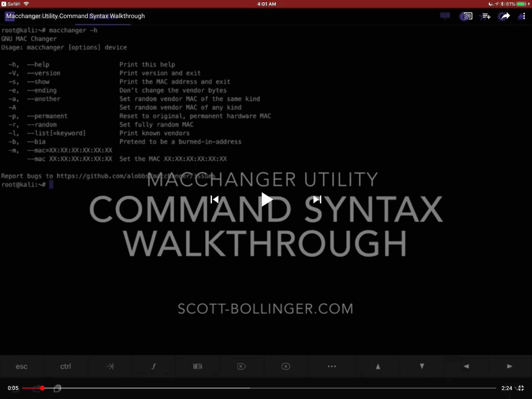This screenshot has height=399, width=532.
Task: Share this video
Action: (x=505, y=16)
